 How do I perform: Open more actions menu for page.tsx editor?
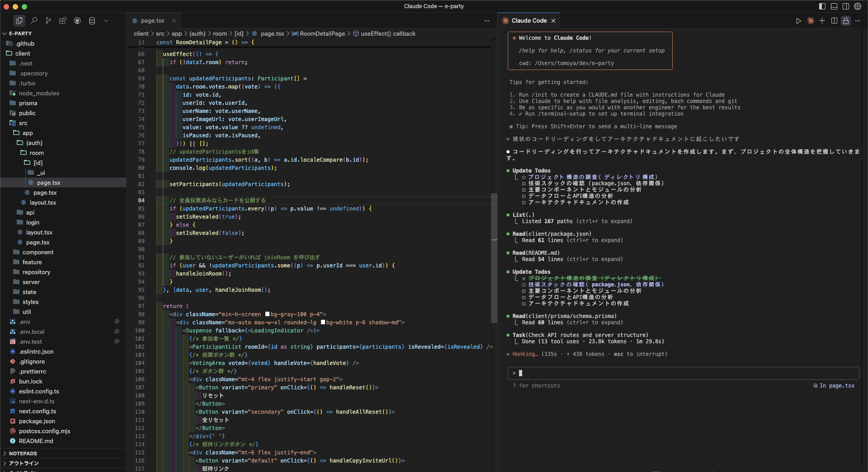(x=487, y=21)
